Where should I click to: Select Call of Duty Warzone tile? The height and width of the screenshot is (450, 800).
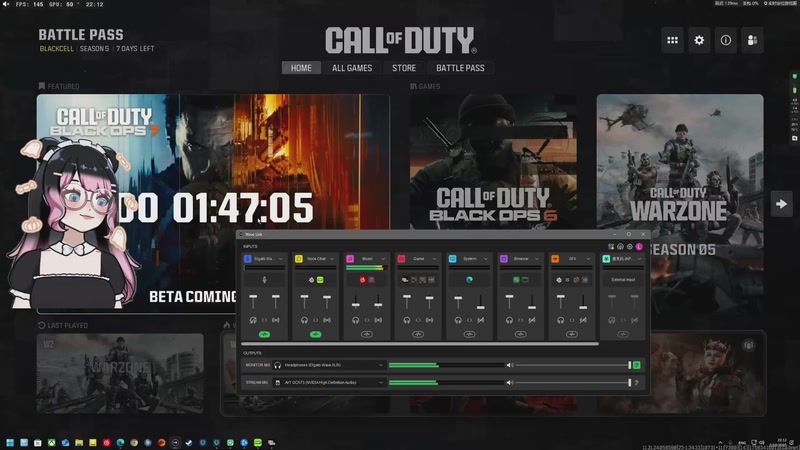tap(680, 204)
